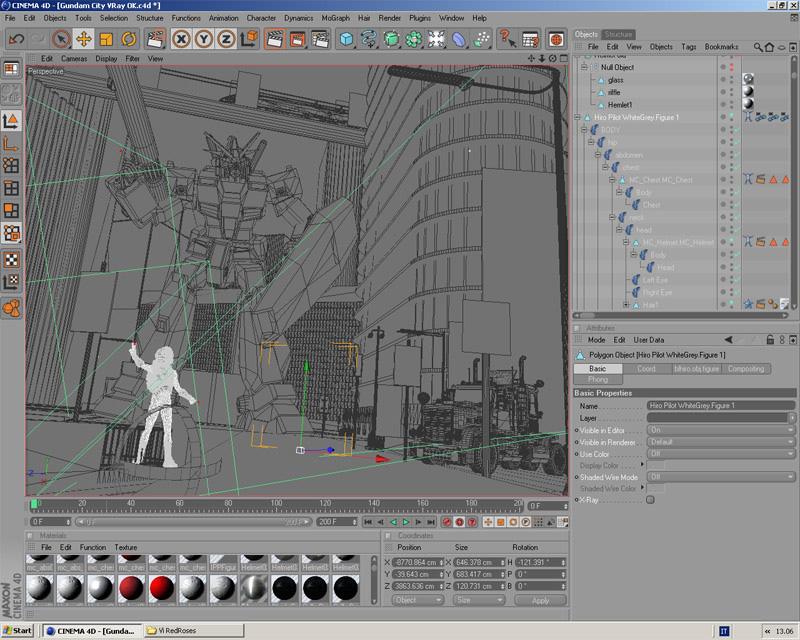Click the green play forward button

(406, 522)
